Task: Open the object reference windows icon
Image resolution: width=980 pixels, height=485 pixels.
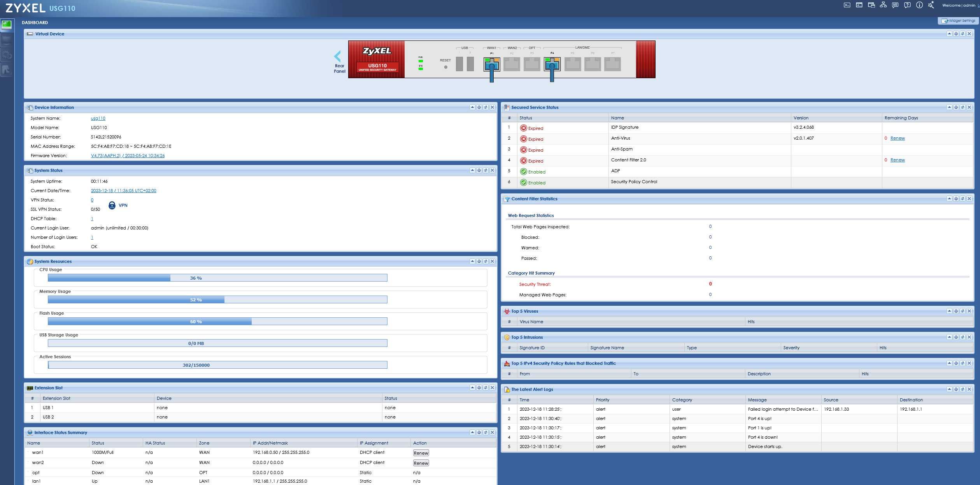Action: (x=871, y=5)
